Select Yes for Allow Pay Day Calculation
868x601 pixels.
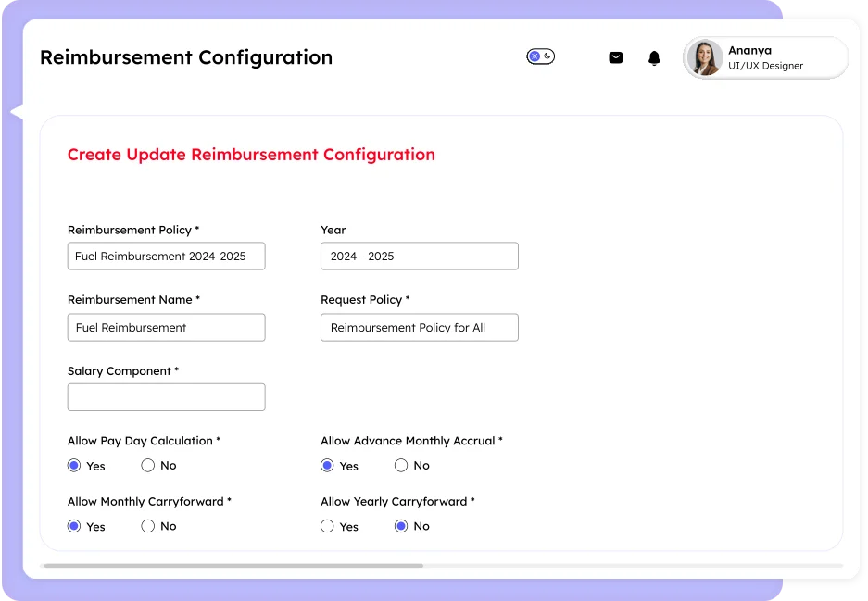click(74, 466)
